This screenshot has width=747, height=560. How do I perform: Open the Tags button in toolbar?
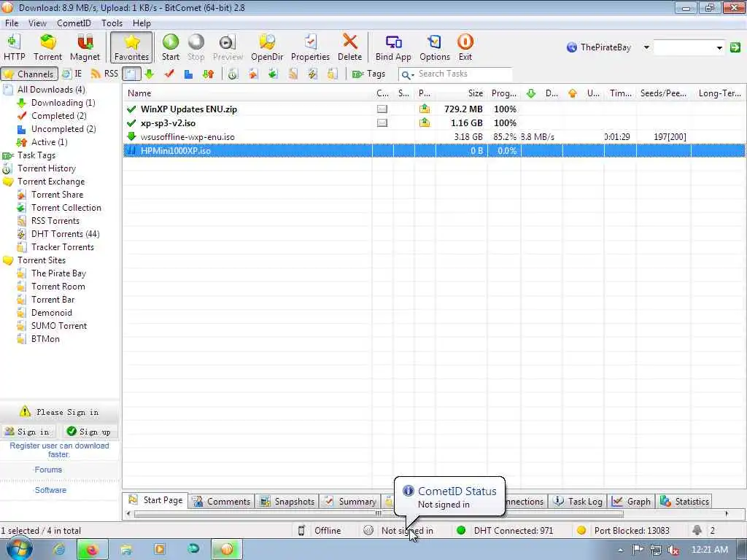[368, 74]
